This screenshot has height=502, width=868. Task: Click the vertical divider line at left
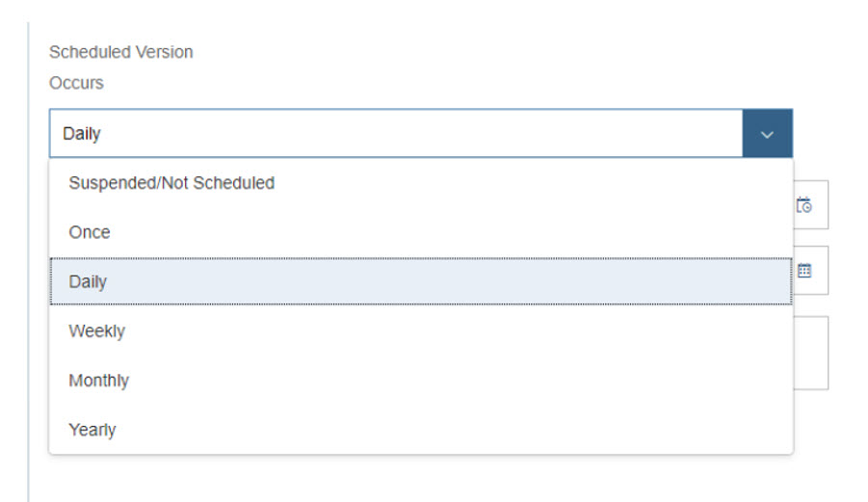tap(28, 260)
